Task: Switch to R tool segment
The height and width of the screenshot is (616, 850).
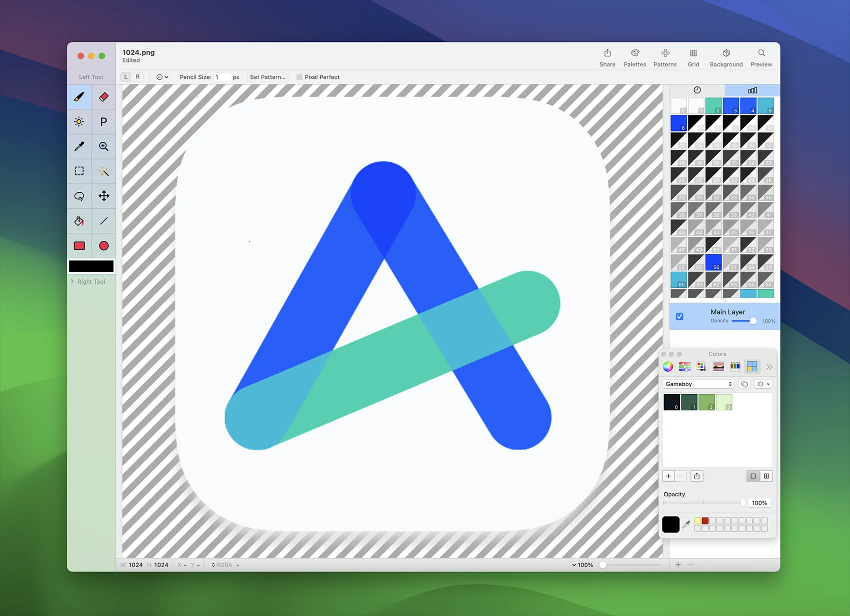Action: coord(138,77)
